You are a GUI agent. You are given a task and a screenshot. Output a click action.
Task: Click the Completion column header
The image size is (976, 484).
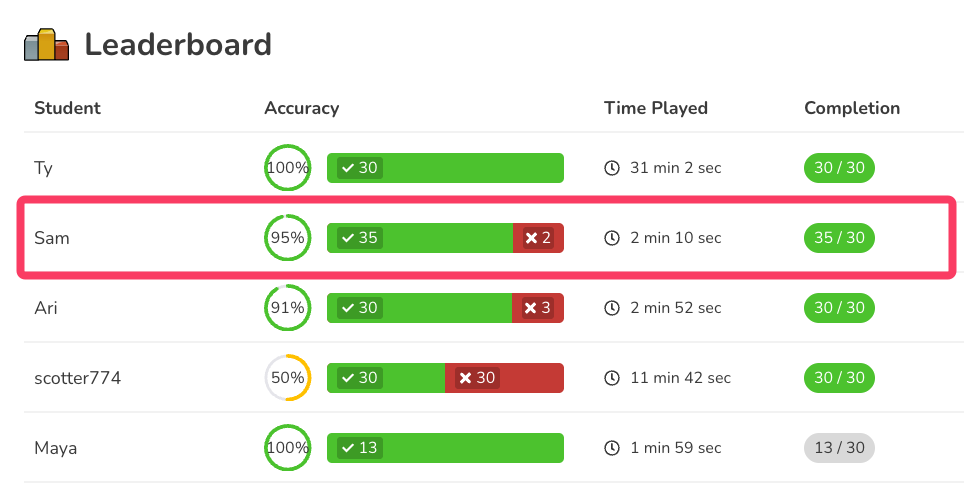pos(852,108)
